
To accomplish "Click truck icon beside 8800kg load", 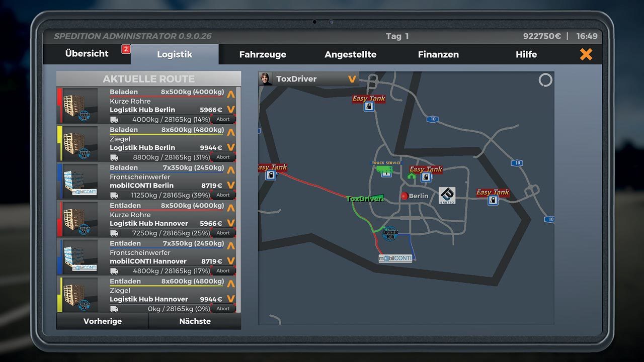I will pos(114,157).
